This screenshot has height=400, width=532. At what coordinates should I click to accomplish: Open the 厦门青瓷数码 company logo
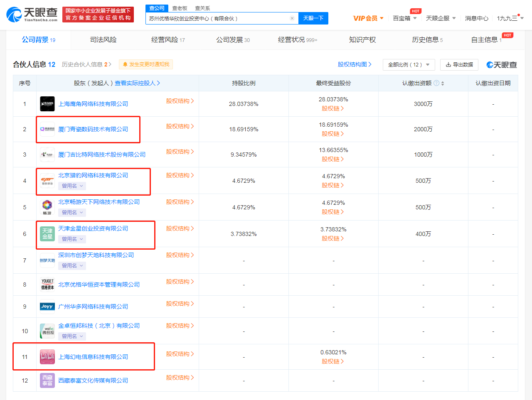point(47,129)
